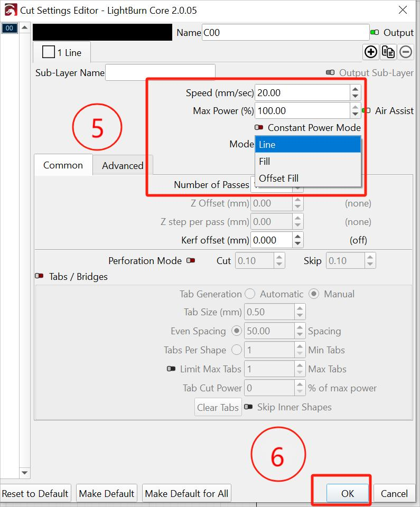Increase Z Offset with the up arrow

297,200
